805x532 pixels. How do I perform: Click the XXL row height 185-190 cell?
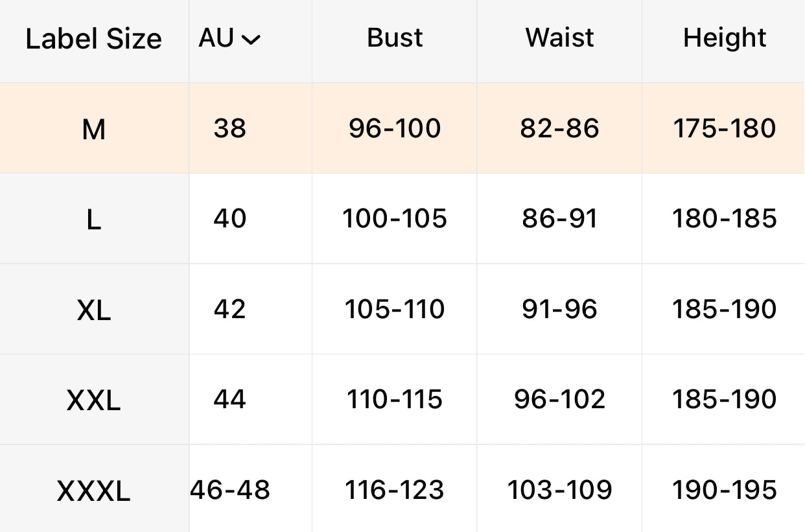[x=724, y=399]
